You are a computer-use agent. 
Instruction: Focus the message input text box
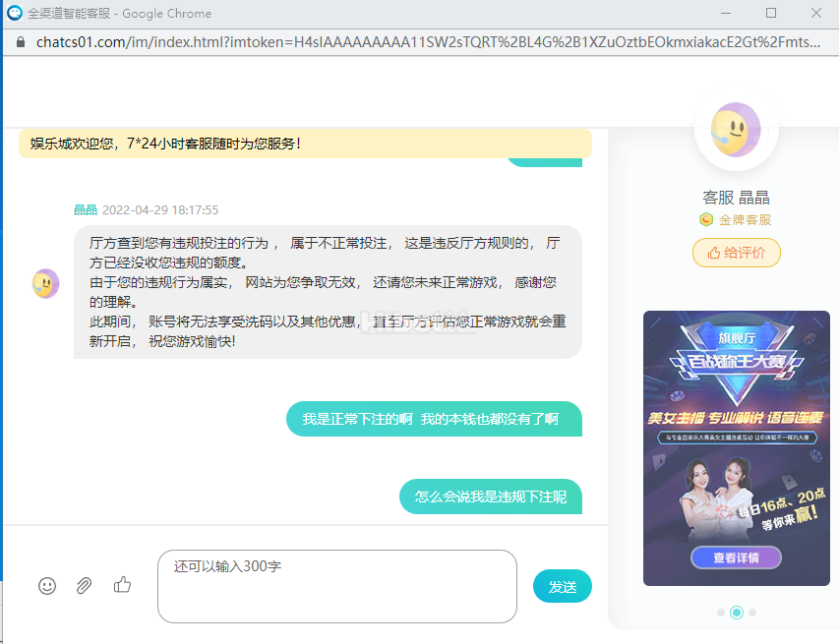pos(336,586)
